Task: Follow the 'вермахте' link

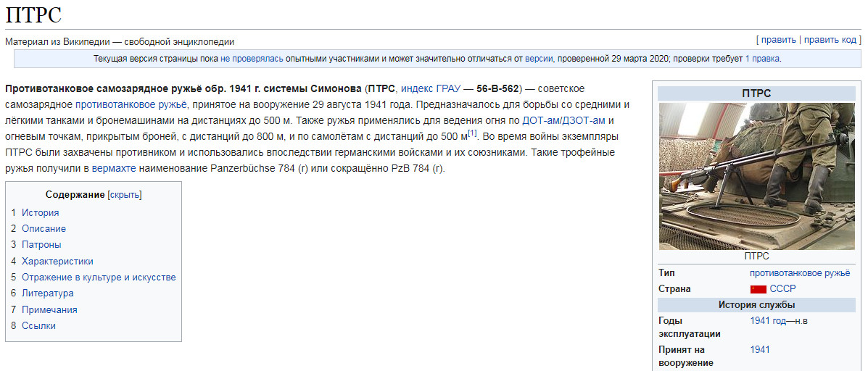Action: (x=114, y=169)
